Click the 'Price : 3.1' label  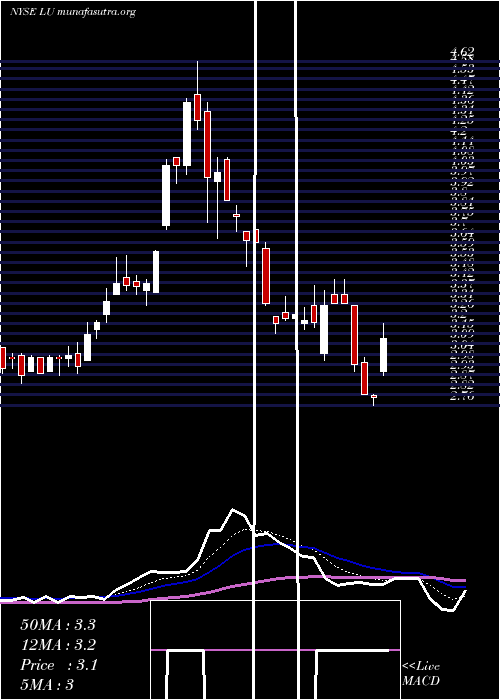[x=58, y=665]
